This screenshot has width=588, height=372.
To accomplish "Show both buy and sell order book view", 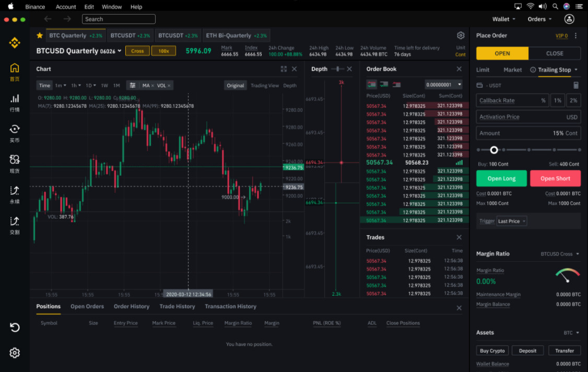I will click(x=372, y=85).
